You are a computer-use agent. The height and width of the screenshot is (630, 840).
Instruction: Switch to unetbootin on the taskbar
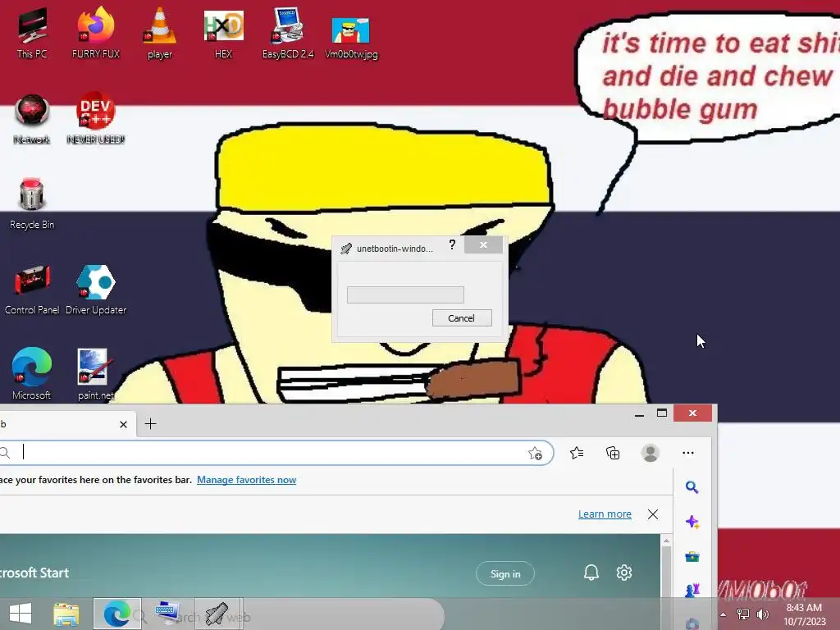click(217, 614)
